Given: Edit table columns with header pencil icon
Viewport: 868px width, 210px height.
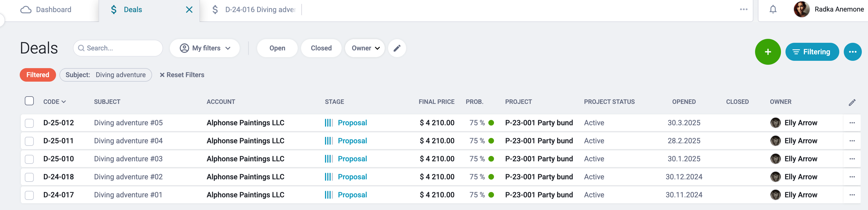Looking at the screenshot, I should point(852,102).
